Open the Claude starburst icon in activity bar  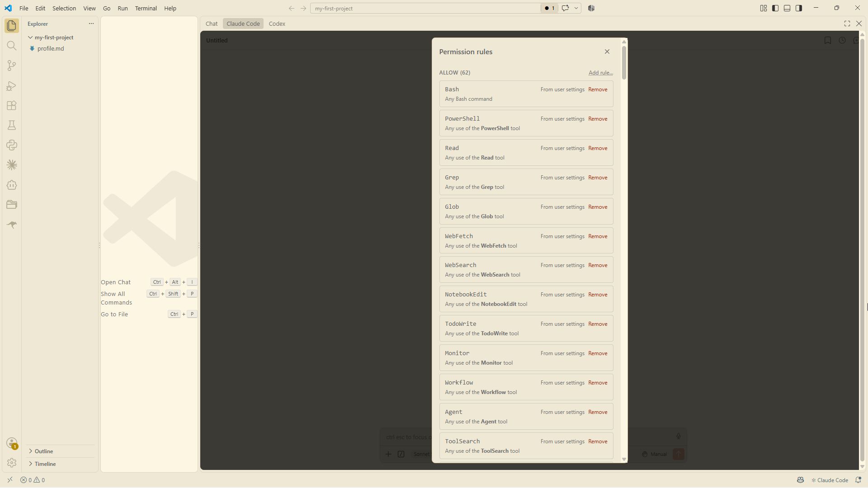tap(12, 165)
